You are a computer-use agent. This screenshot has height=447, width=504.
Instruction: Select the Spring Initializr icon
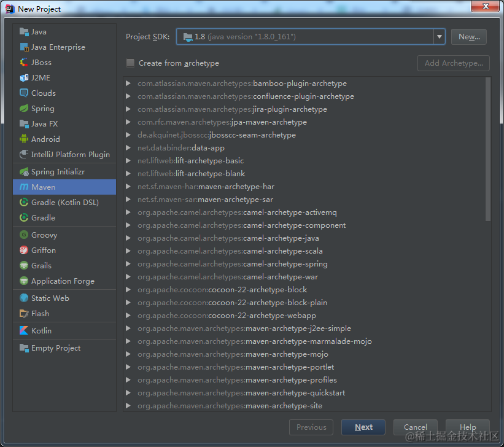pos(24,172)
